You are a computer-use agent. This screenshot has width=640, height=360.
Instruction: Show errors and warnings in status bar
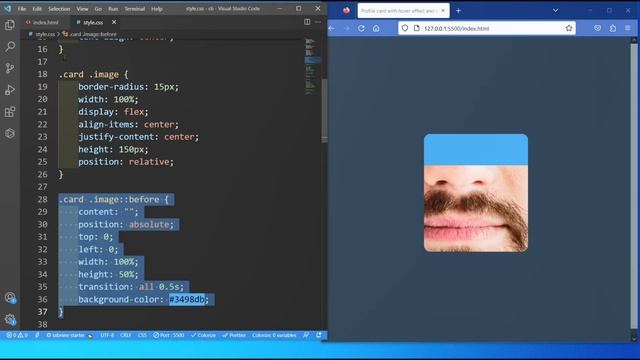[17, 335]
